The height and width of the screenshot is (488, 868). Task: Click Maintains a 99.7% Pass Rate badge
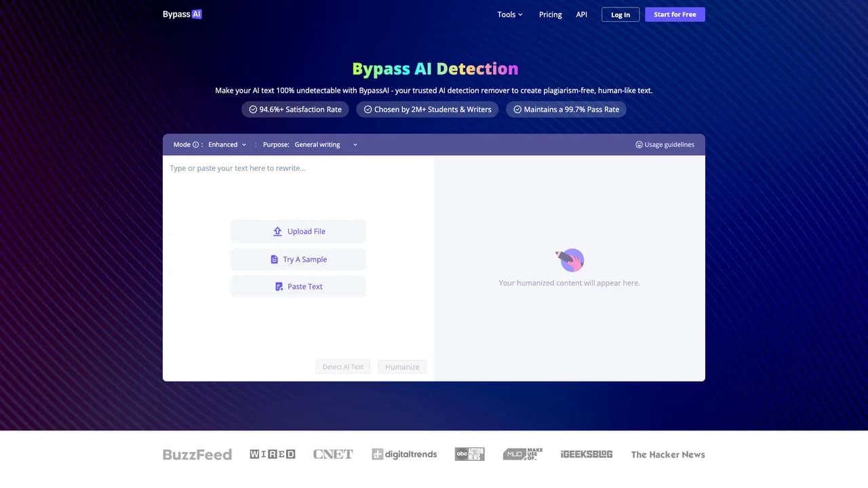(x=566, y=109)
